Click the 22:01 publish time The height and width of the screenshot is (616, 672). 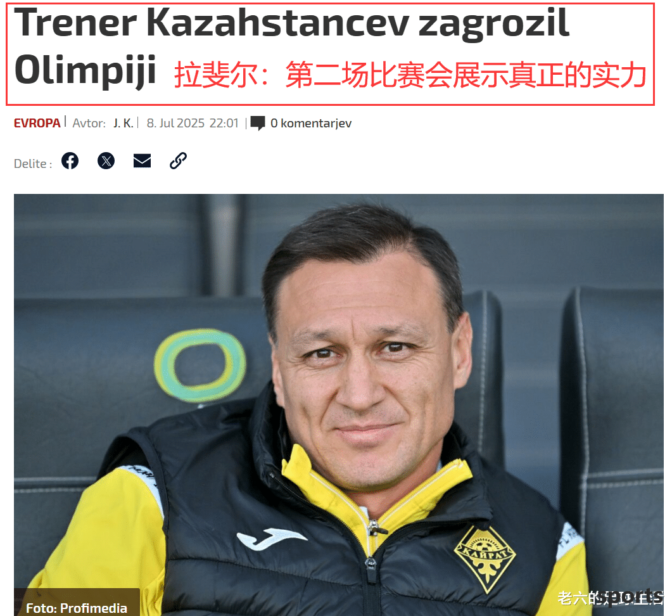[x=224, y=124]
